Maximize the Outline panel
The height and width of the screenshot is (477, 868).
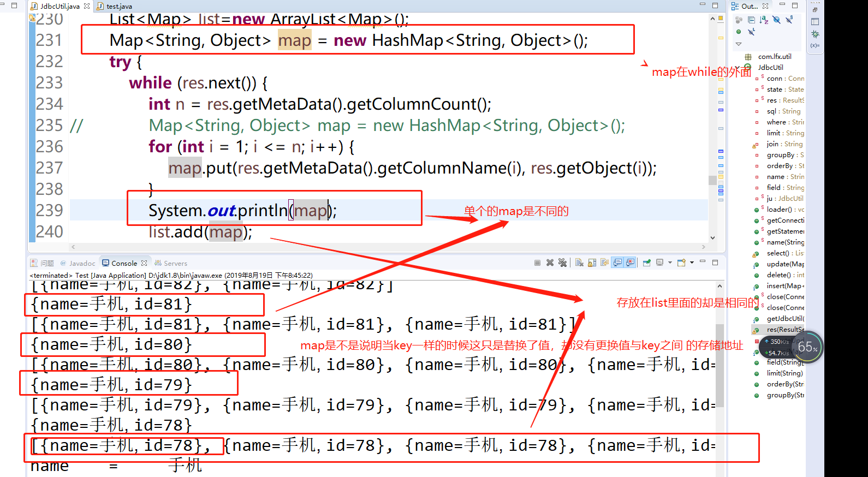[x=795, y=5]
